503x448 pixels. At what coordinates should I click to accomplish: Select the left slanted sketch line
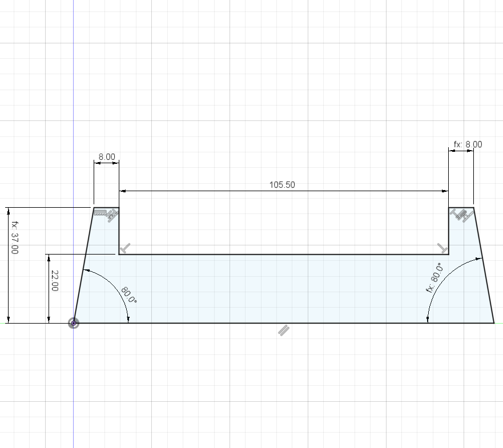coord(84,265)
